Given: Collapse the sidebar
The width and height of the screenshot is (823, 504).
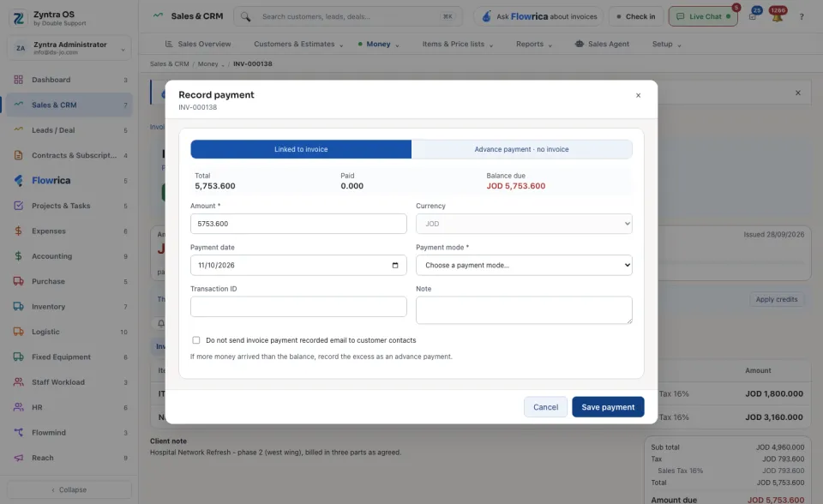Looking at the screenshot, I should click(x=69, y=489).
